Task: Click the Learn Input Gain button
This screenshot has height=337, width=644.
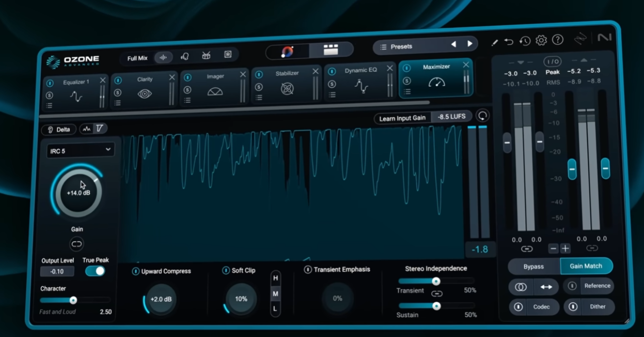Action: coord(402,118)
